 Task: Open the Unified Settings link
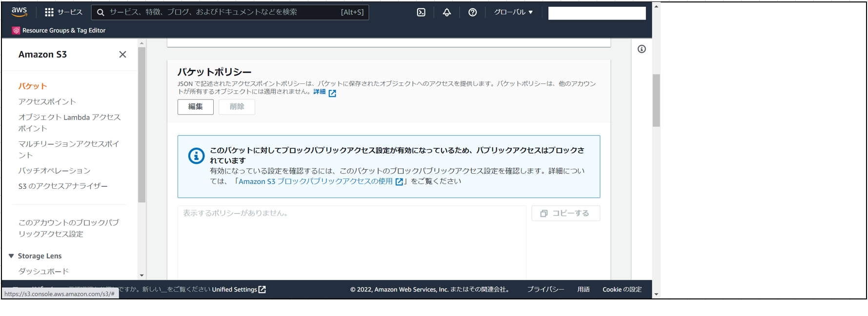point(234,289)
